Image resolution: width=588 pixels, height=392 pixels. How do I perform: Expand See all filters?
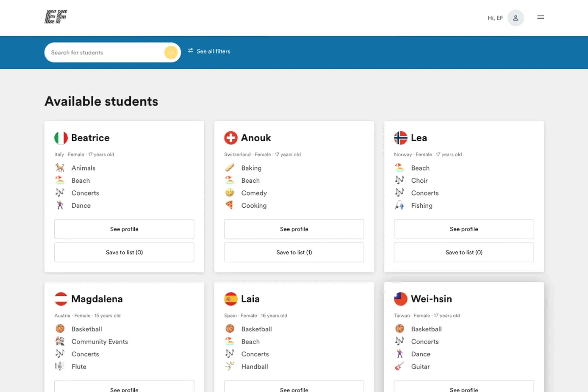pos(213,51)
